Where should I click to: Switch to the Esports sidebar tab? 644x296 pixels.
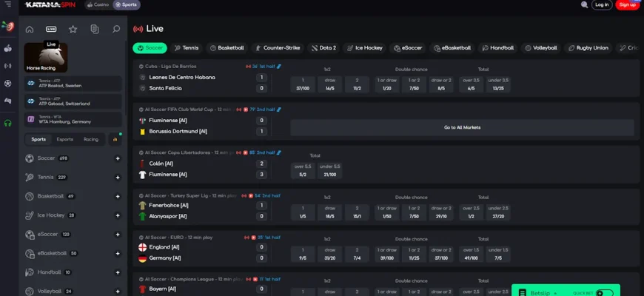(65, 139)
